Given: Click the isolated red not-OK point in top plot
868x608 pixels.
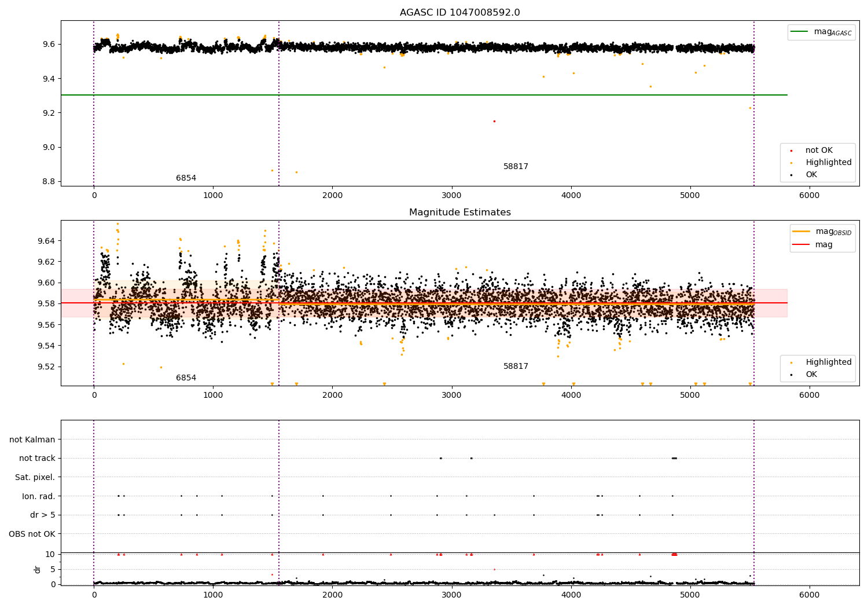Looking at the screenshot, I should click(494, 121).
